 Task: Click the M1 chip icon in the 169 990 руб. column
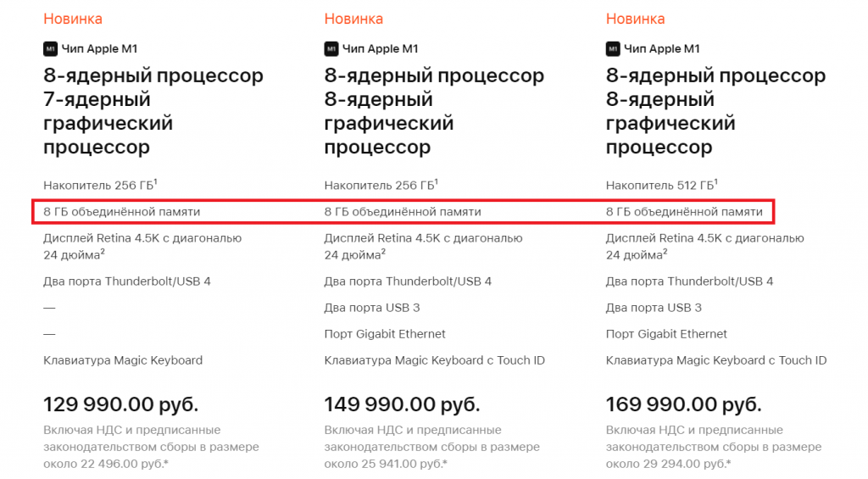(x=613, y=49)
